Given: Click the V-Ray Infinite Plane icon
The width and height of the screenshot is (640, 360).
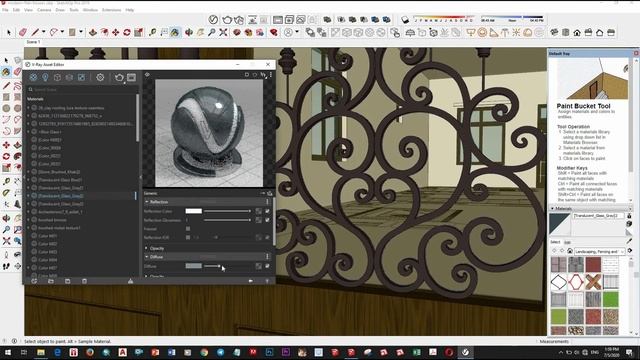Looking at the screenshot, I should point(410,32).
